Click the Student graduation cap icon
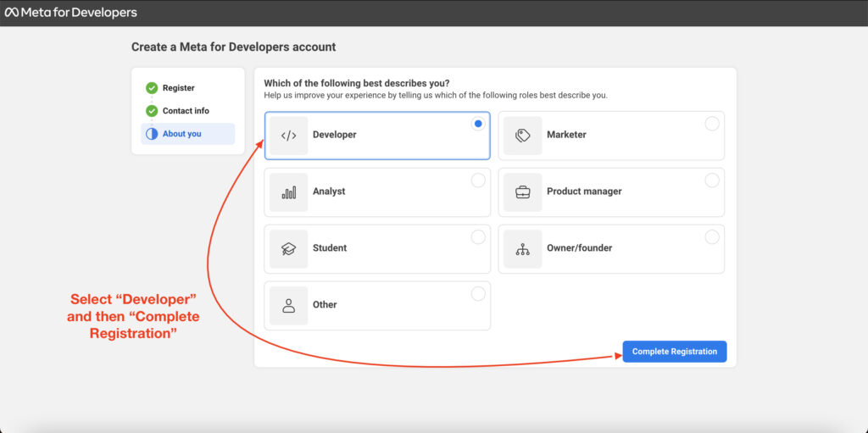This screenshot has height=433, width=868. (288, 249)
